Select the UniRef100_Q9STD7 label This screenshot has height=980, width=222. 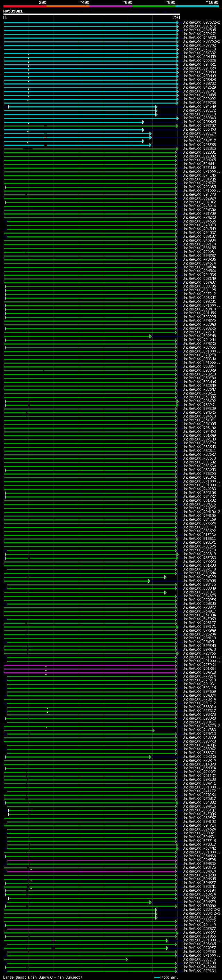[199, 125]
